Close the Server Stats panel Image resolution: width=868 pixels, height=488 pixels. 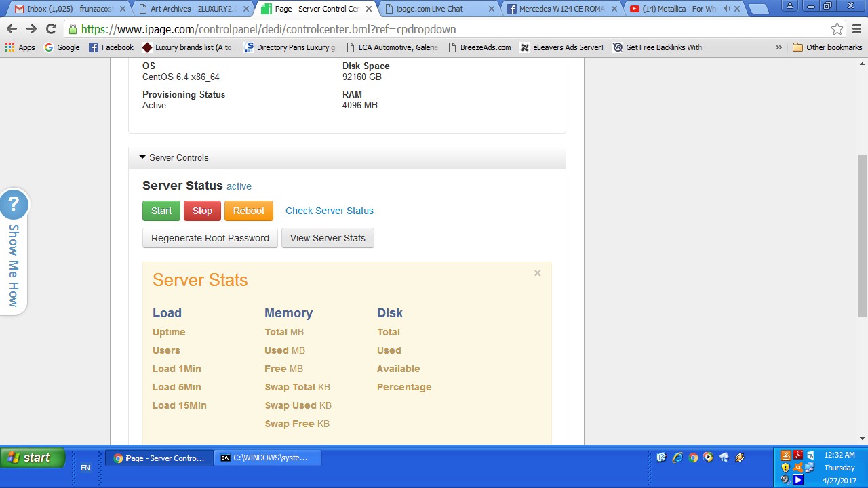(537, 273)
